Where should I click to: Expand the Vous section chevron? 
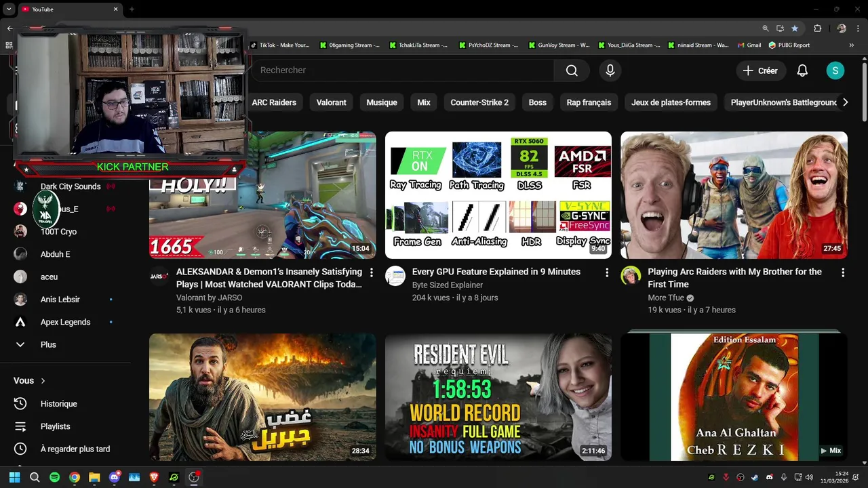43,381
